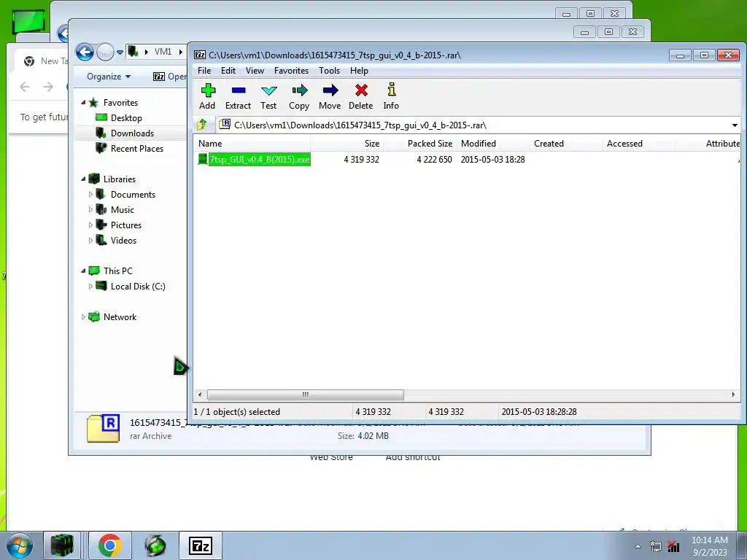Screen dimensions: 747x560
Task: Click the '1 / 1 object(s) selected' status text
Action: (237, 412)
